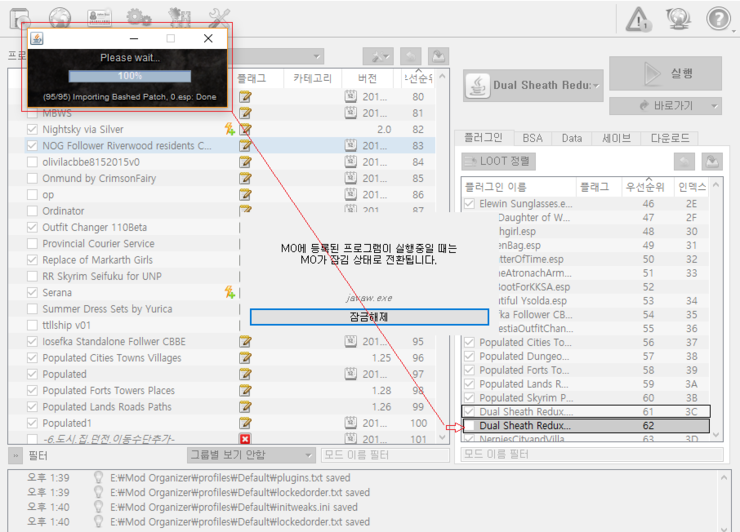
Task: Open the 바로가기 shortcut dropdown
Action: [665, 106]
